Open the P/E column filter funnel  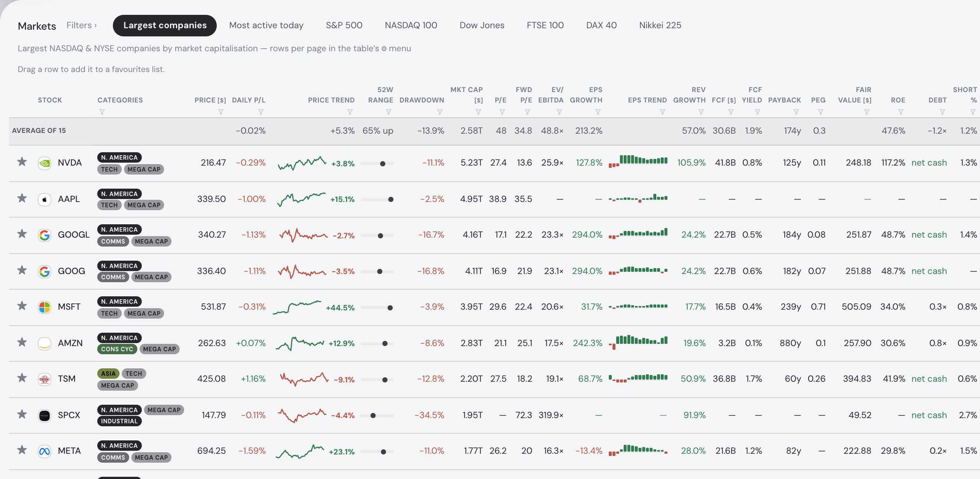[x=502, y=112]
